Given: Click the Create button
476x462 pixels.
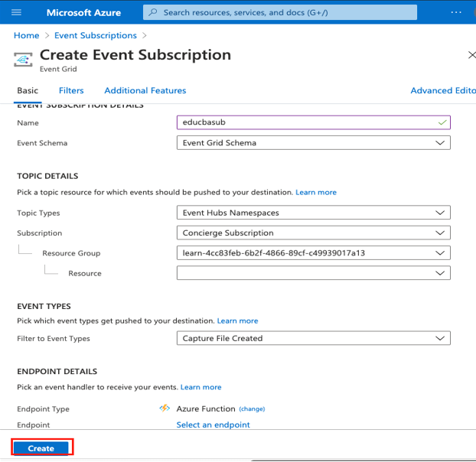Looking at the screenshot, I should pyautogui.click(x=41, y=448).
